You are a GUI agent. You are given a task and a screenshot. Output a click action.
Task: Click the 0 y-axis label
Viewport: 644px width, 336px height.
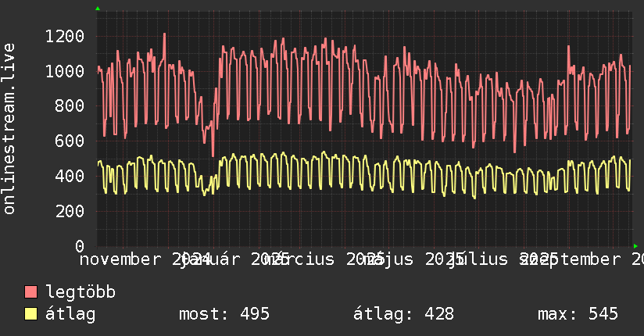(x=80, y=246)
